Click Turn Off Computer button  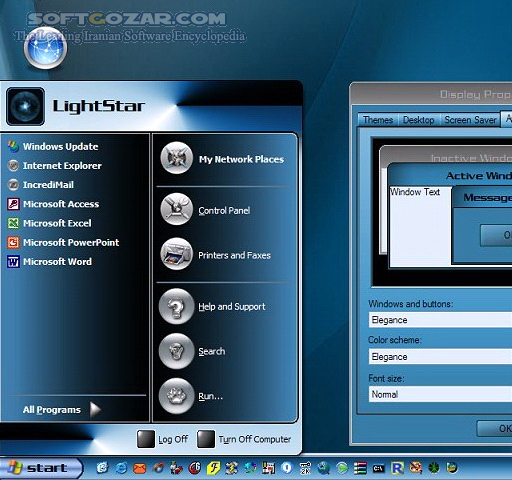click(x=244, y=439)
